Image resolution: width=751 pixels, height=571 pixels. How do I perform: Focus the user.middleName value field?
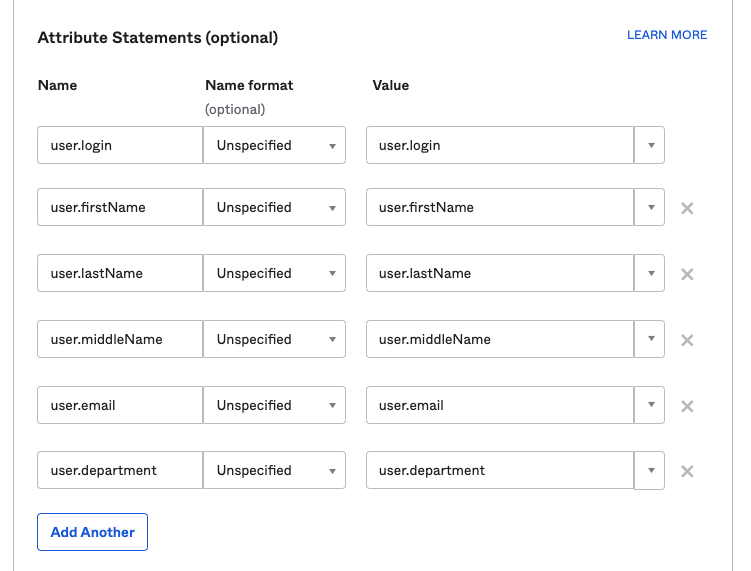[x=500, y=339]
